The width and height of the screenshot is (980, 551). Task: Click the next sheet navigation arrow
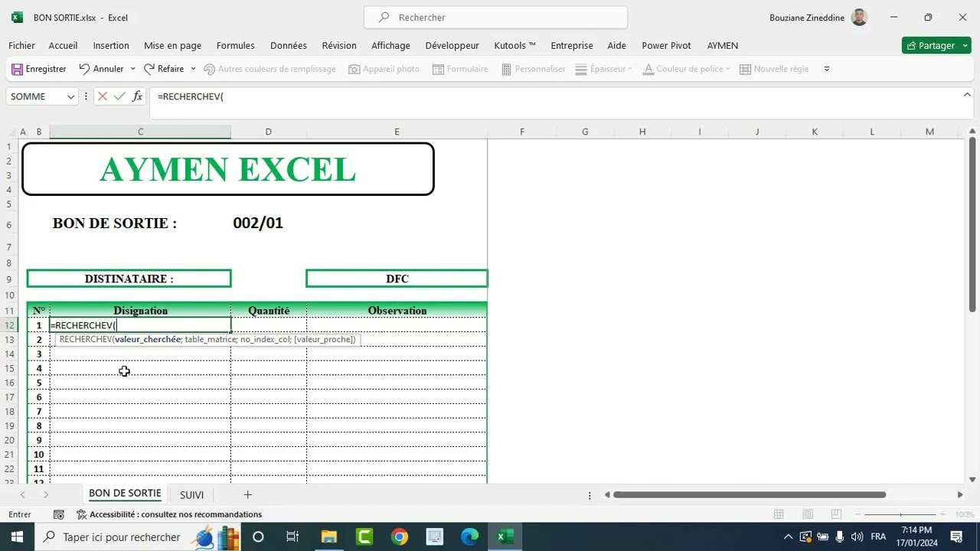[x=46, y=495]
